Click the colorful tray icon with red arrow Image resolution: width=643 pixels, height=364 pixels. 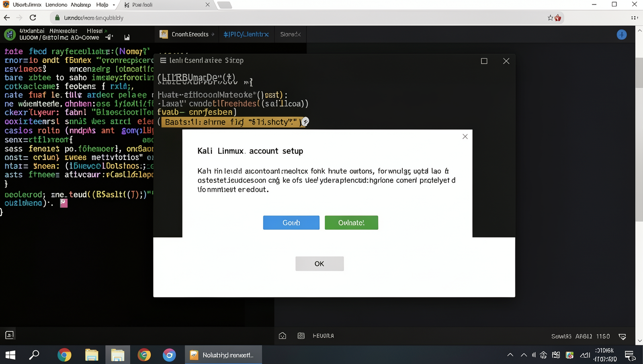coord(569,355)
